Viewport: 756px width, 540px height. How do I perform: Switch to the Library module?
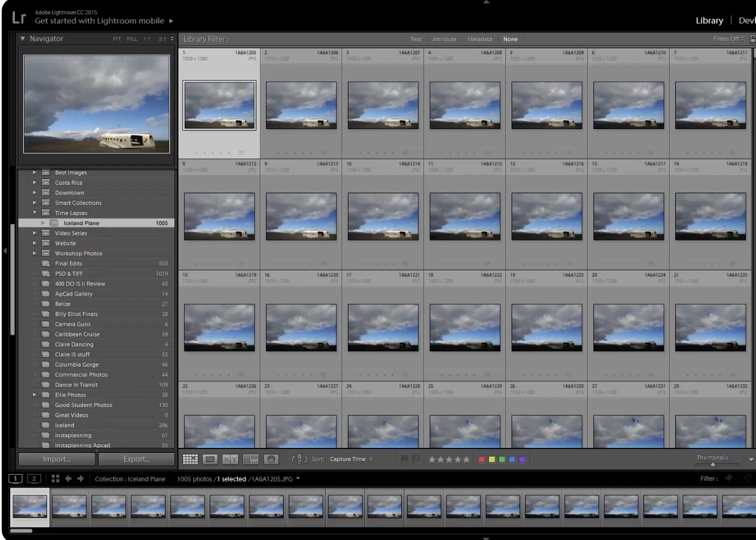coord(709,20)
